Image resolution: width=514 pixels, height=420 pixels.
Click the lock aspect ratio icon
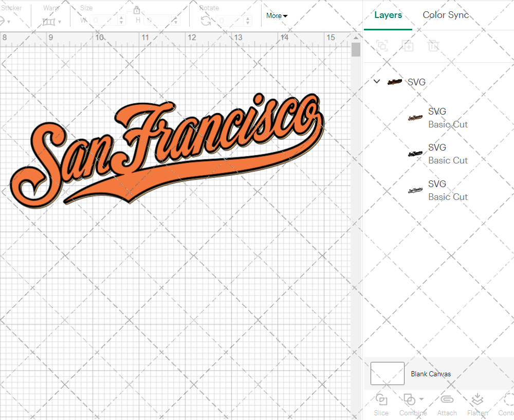tap(137, 10)
